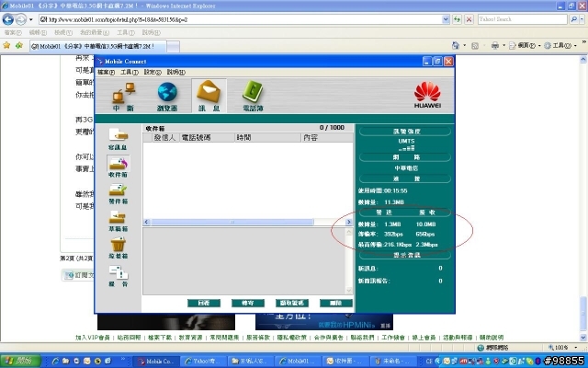Click the Windows Start button
The image size is (588, 368).
(x=20, y=362)
